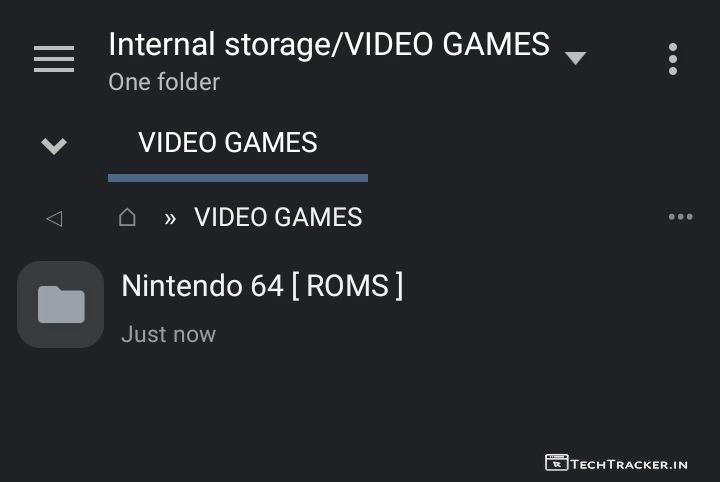Image resolution: width=720 pixels, height=482 pixels.
Task: Switch to the VIDEO GAMES tab
Action: tap(228, 143)
